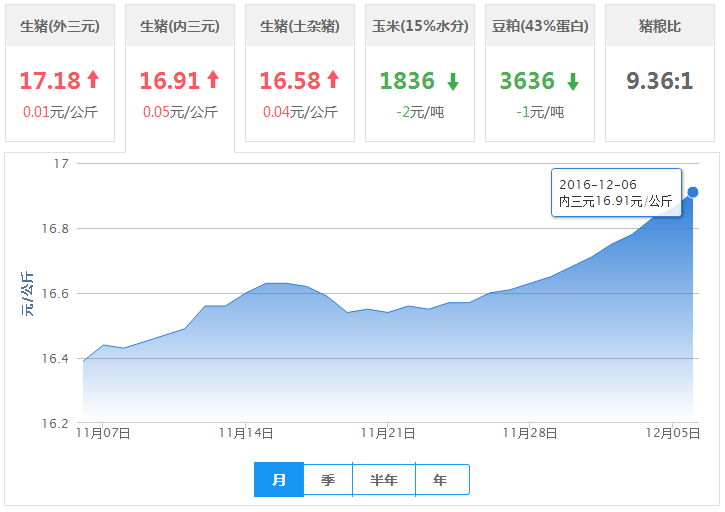Show the monthly 月 chart range
The height and width of the screenshot is (512, 725).
coord(279,480)
